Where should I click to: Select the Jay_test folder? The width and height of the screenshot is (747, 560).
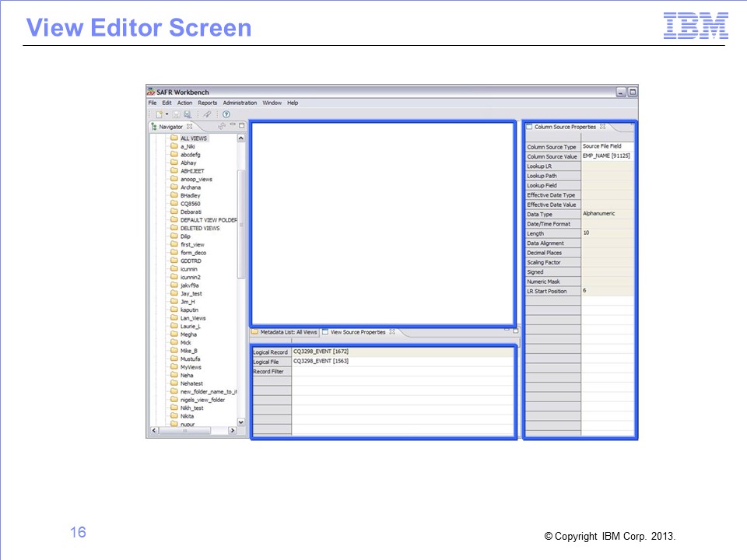(191, 294)
